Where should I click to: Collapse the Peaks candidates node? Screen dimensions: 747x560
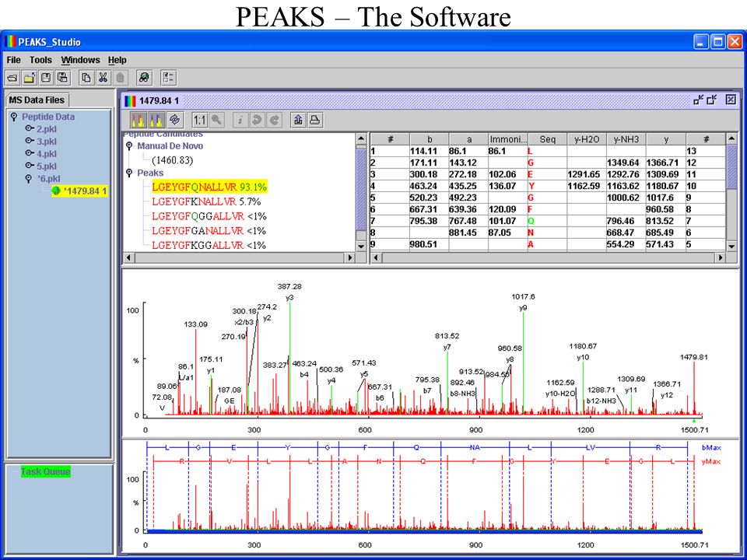pyautogui.click(x=129, y=173)
